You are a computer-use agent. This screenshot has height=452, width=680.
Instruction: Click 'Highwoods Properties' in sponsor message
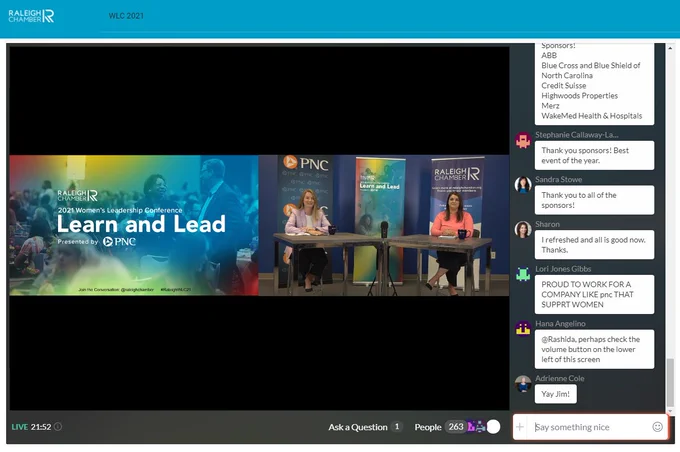579,95
